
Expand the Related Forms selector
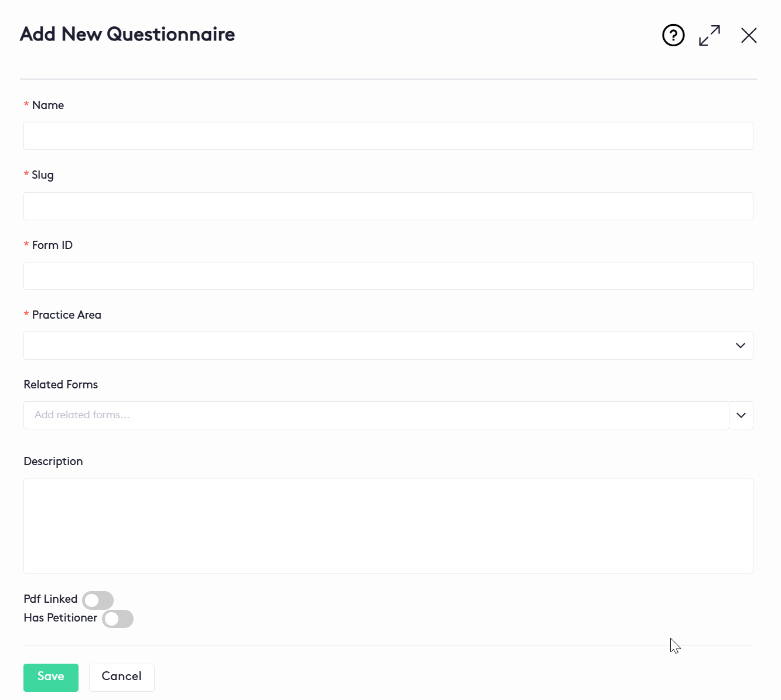point(741,415)
